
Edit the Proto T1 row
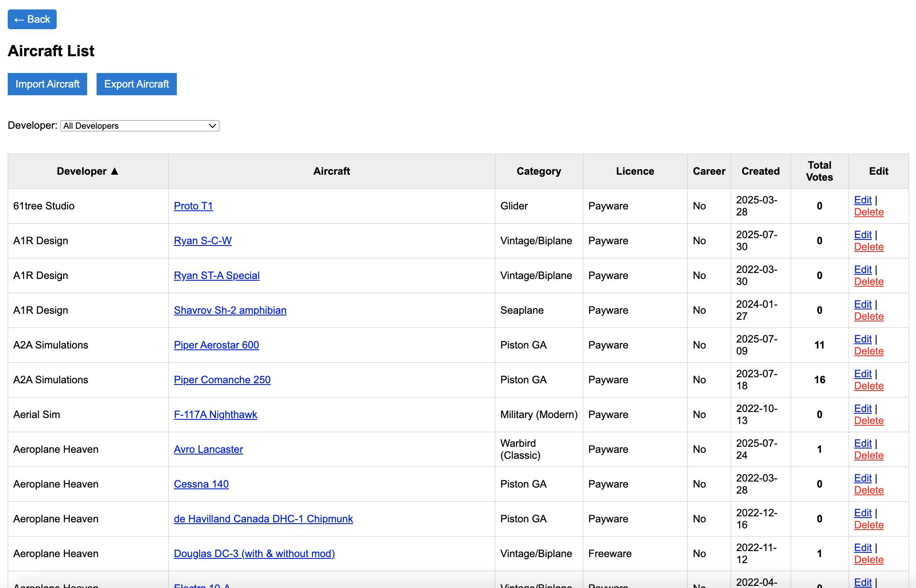pos(862,200)
